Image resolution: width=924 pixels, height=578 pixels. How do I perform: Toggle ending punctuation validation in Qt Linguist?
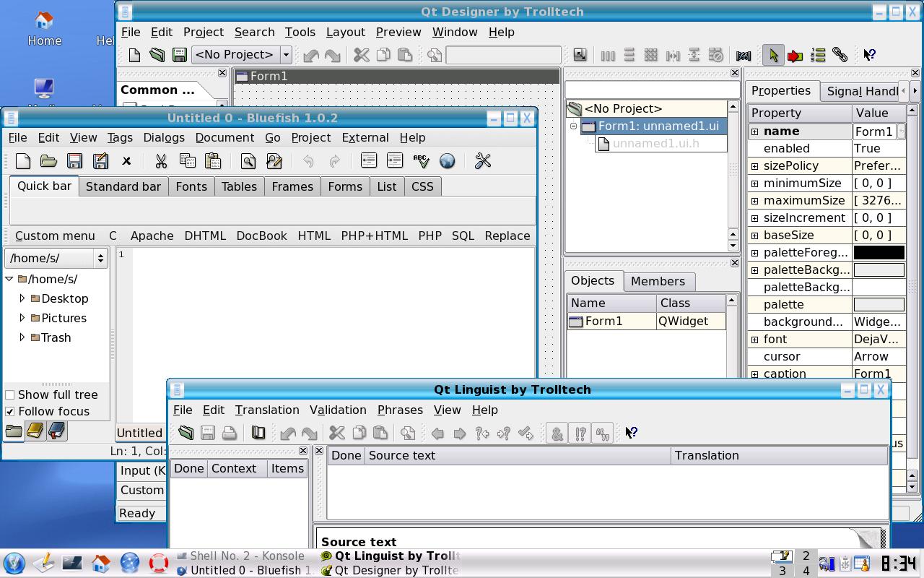[x=580, y=433]
